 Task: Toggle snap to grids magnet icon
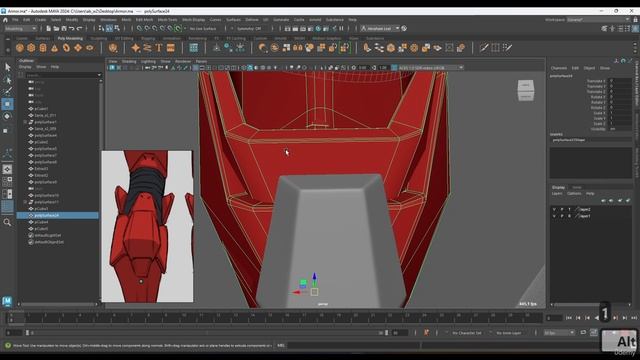pyautogui.click(x=139, y=29)
